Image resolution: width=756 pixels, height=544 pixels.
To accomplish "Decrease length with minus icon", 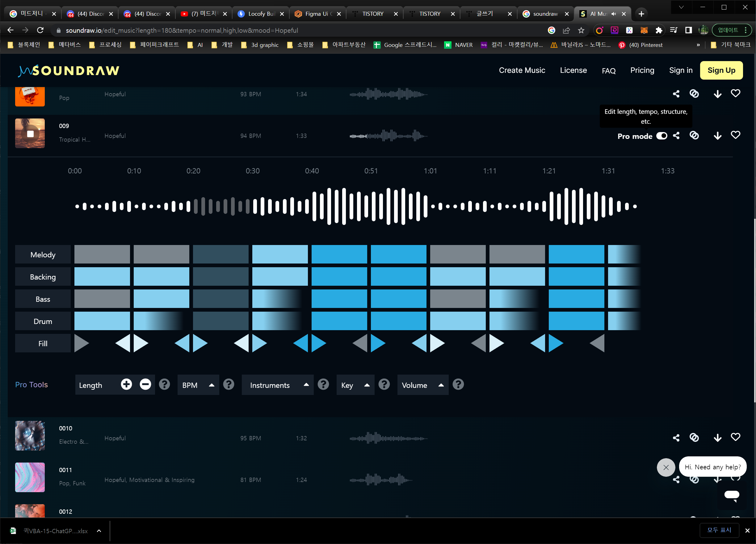I will click(145, 384).
